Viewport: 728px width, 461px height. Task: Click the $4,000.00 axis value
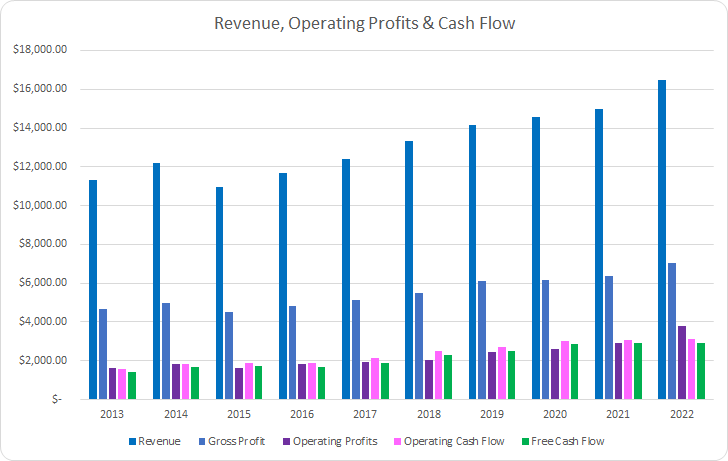coord(43,321)
